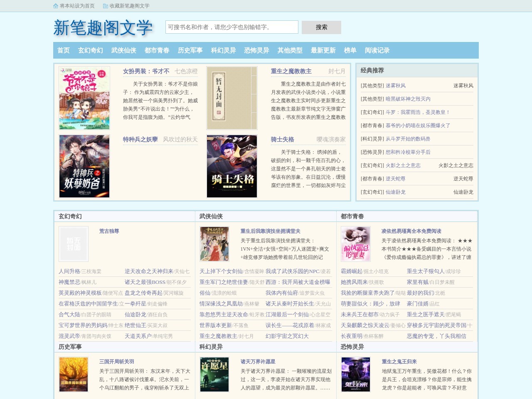
Task: Open 未来兵王在都市
Action: point(360,315)
